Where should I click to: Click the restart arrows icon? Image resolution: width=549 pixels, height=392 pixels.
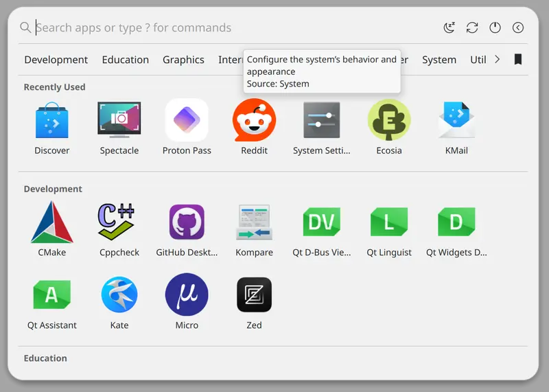tap(472, 27)
